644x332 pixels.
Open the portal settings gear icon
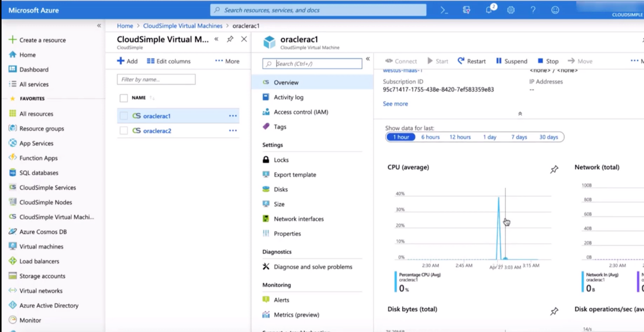tap(511, 10)
